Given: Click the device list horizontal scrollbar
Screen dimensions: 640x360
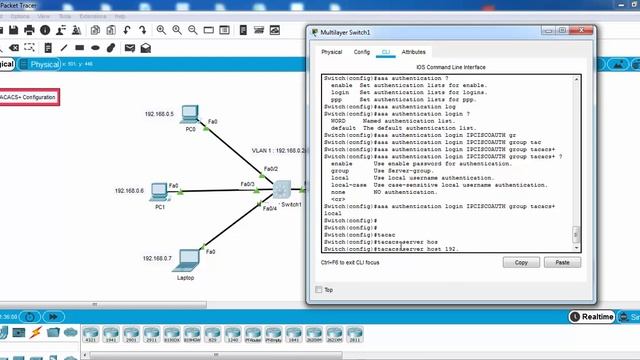Looking at the screenshot, I should point(216,355).
